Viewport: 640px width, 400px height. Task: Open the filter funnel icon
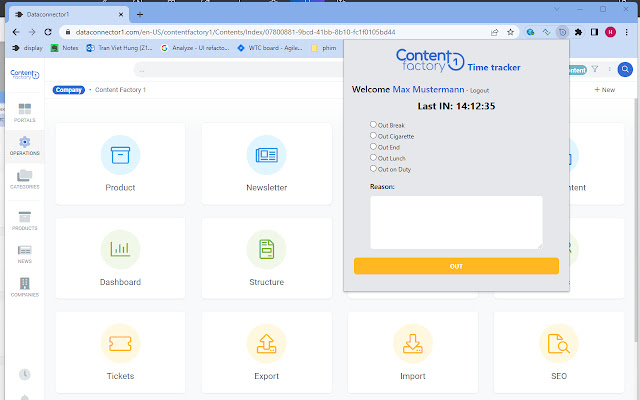(595, 69)
